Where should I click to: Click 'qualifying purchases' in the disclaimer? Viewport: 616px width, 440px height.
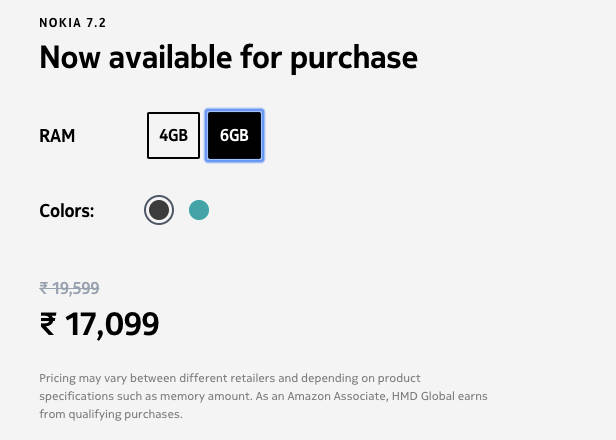click(x=123, y=414)
